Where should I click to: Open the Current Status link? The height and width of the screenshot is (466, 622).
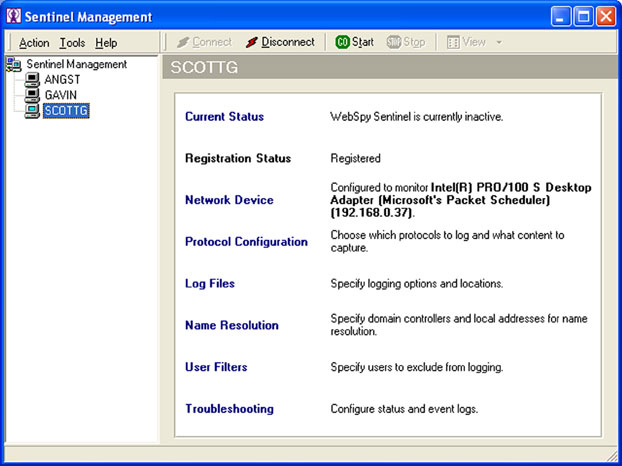click(225, 117)
